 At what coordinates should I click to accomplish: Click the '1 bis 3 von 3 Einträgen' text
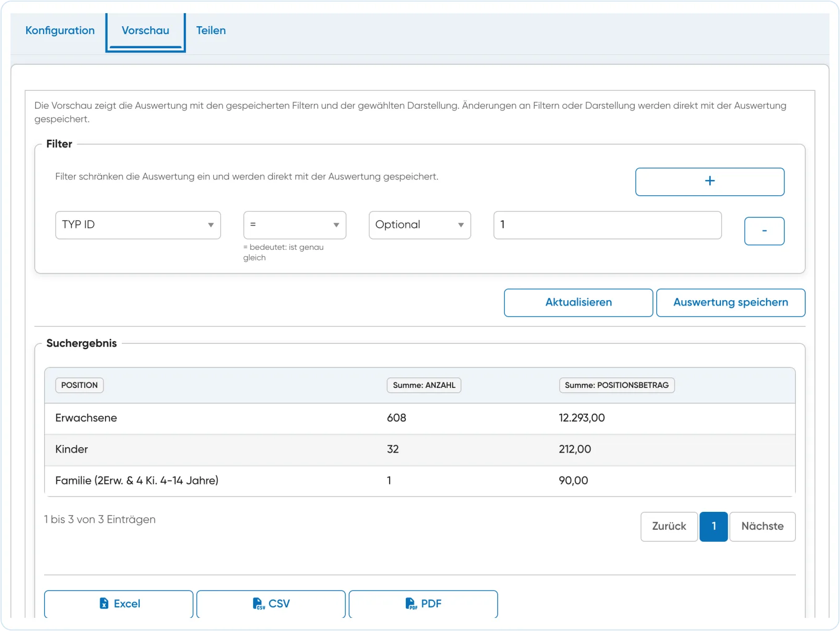pyautogui.click(x=100, y=520)
